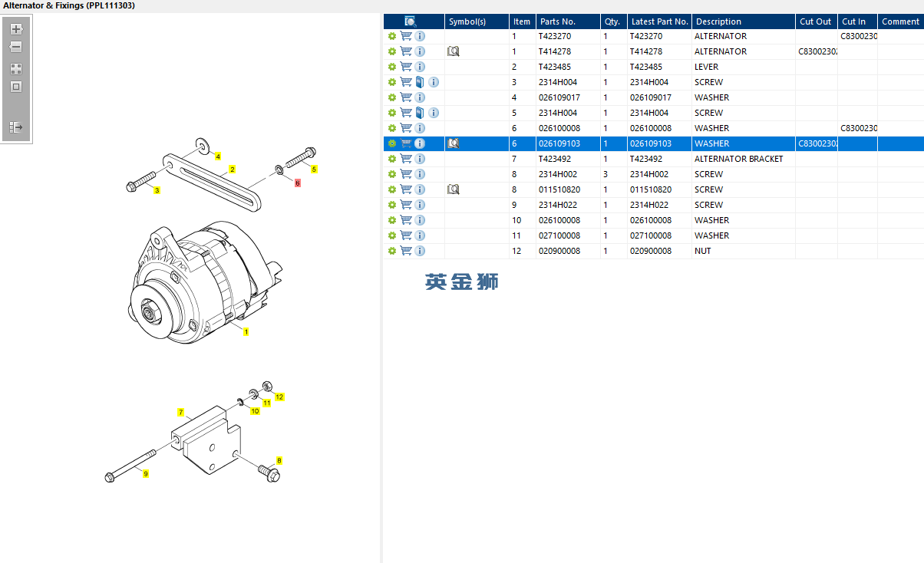Viewport: 924px width, 563px height.
Task: Click the search icon in table header
Action: 411,21
